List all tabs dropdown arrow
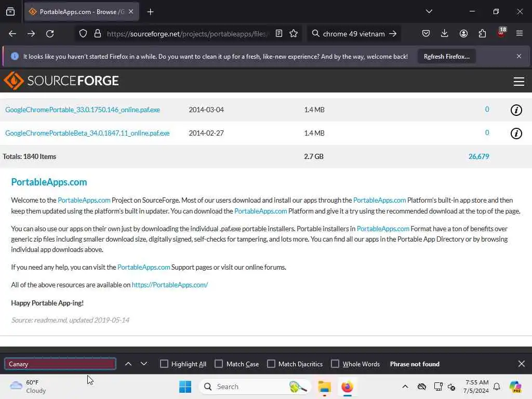 tap(429, 11)
